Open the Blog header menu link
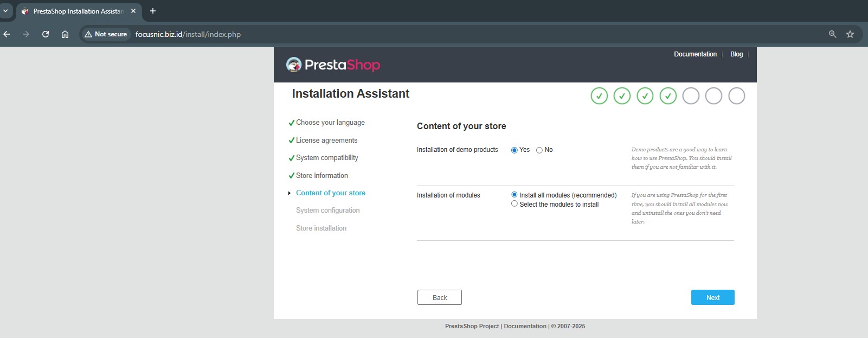868x338 pixels. (736, 54)
